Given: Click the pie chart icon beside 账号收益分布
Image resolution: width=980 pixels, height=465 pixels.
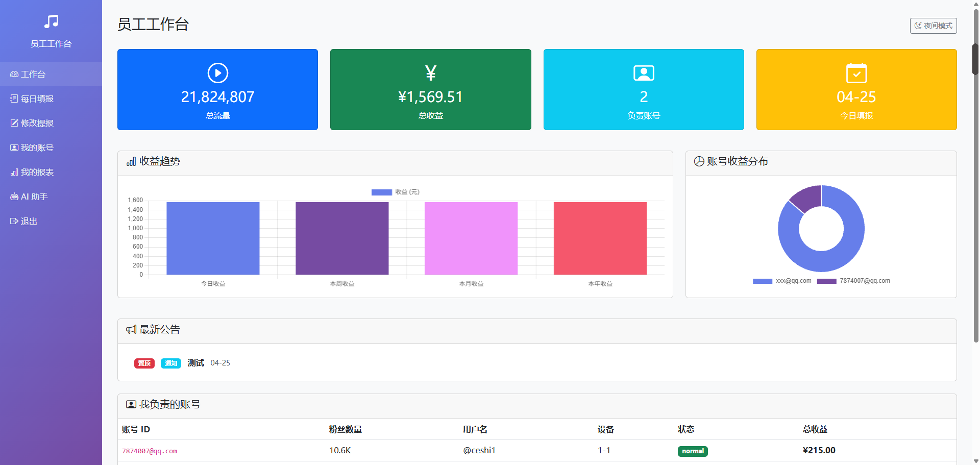Looking at the screenshot, I should pos(699,162).
